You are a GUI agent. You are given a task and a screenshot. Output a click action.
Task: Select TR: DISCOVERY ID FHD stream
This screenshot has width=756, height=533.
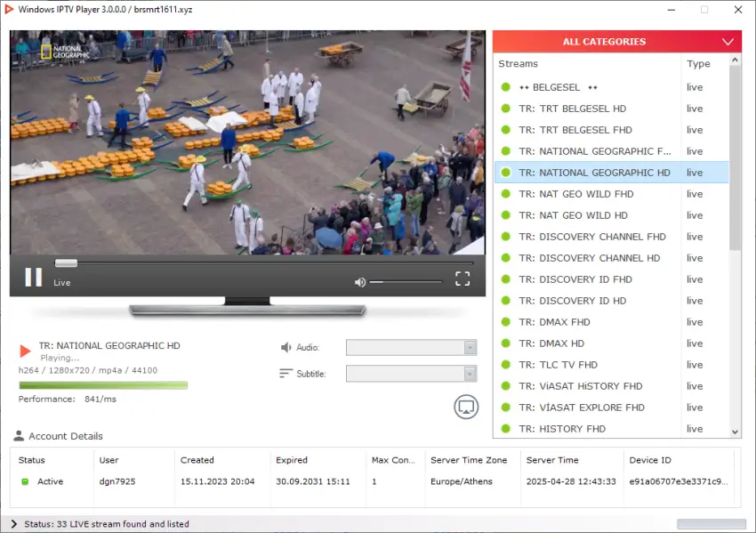pos(611,279)
